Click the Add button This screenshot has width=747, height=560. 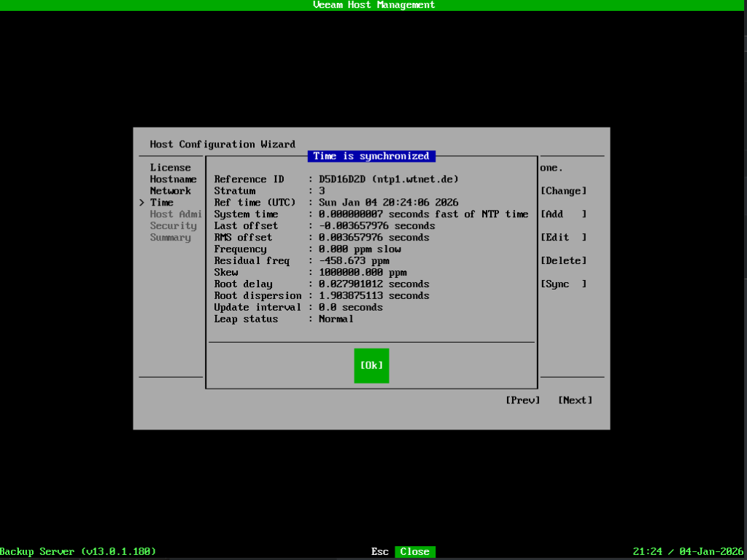tap(563, 214)
